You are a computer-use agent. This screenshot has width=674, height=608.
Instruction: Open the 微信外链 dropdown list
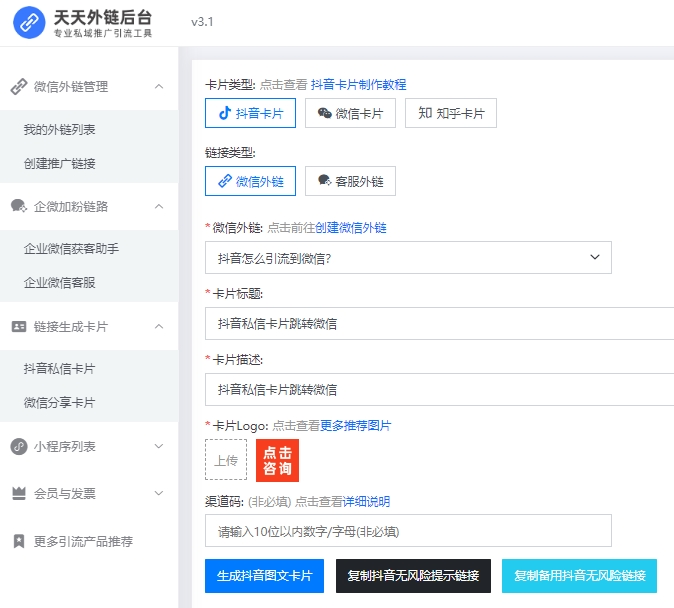[x=408, y=258]
